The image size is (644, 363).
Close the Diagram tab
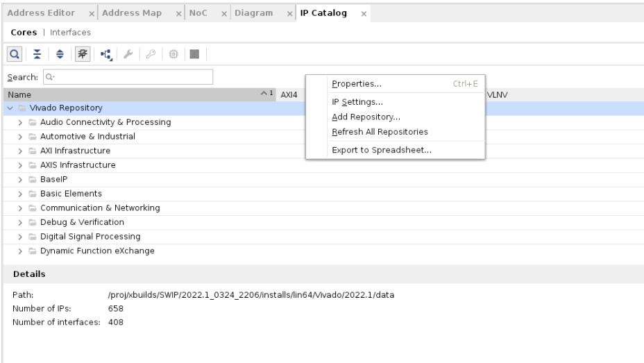(x=290, y=14)
